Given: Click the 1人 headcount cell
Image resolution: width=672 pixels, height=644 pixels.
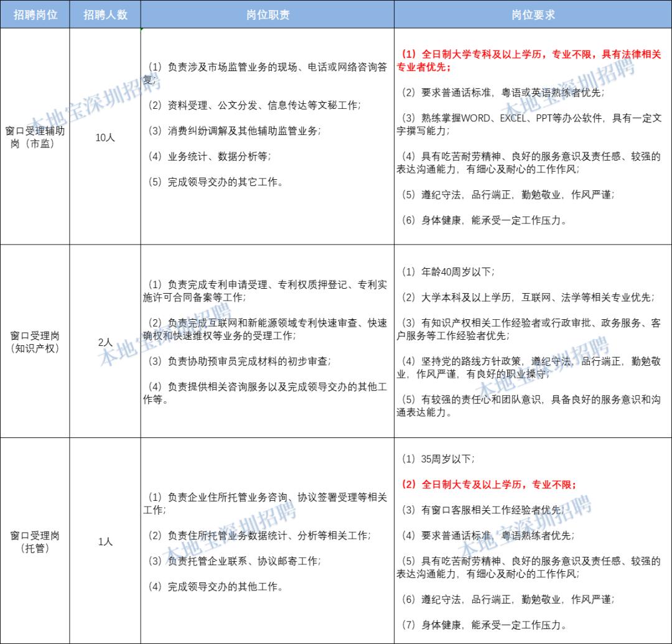Looking at the screenshot, I should 105,541.
